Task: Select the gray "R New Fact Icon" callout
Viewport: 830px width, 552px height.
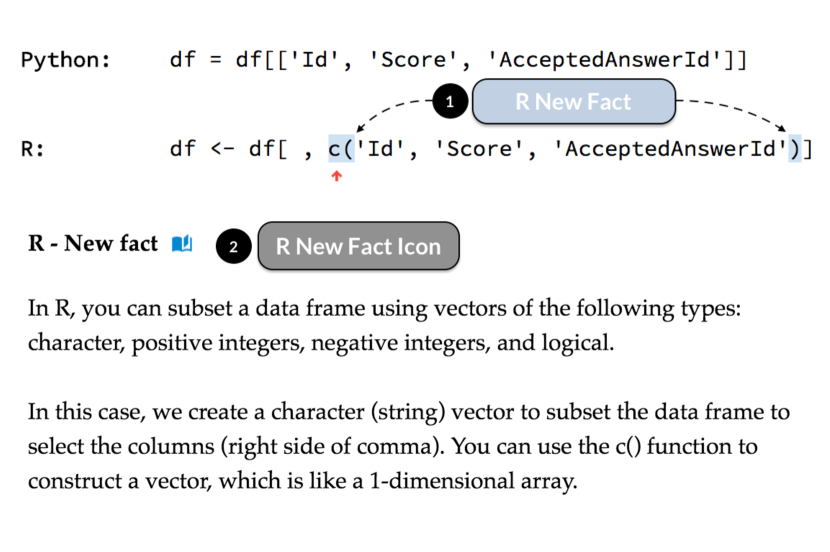Action: tap(358, 247)
